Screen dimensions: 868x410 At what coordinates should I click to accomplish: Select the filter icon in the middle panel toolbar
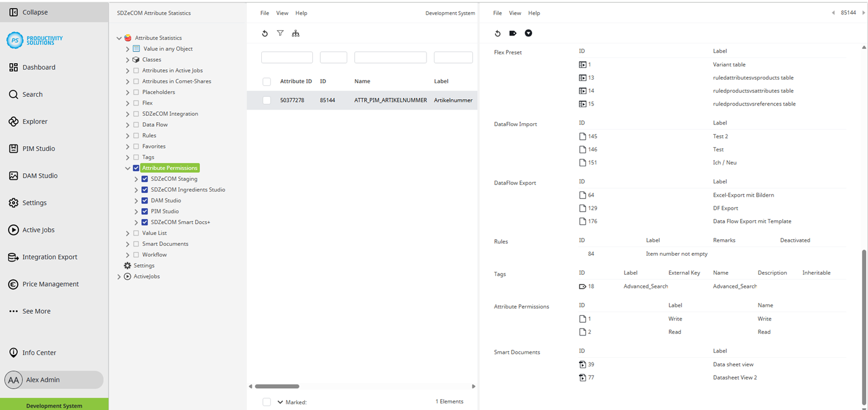pyautogui.click(x=280, y=33)
